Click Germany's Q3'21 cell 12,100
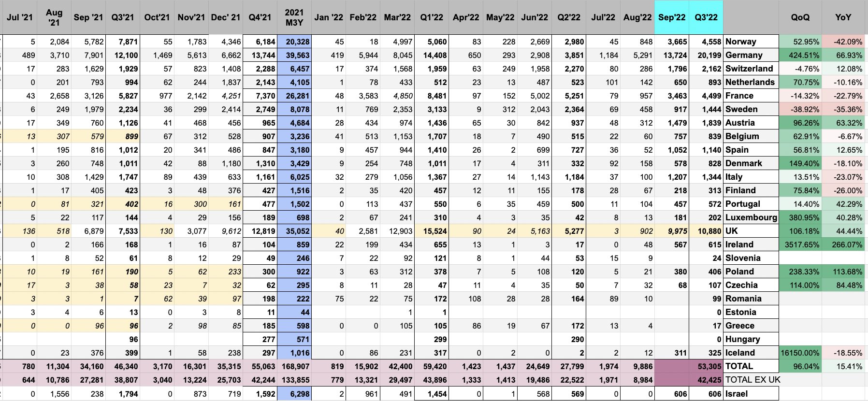 click(123, 55)
